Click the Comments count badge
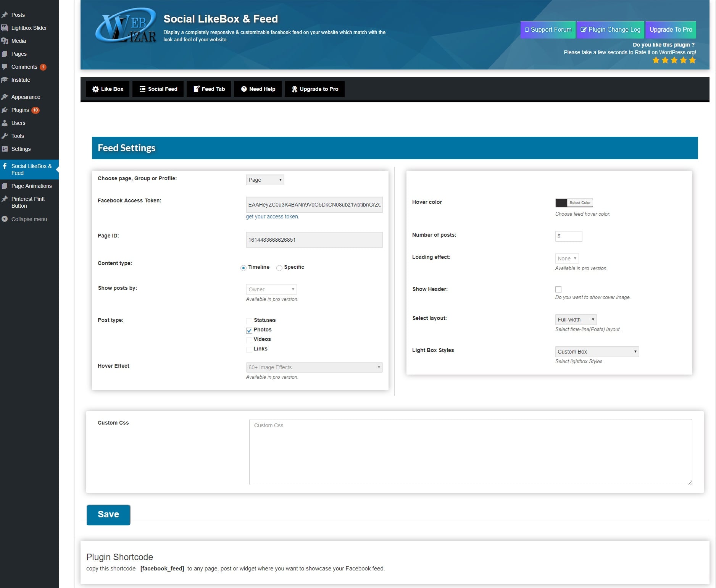 pos(43,67)
